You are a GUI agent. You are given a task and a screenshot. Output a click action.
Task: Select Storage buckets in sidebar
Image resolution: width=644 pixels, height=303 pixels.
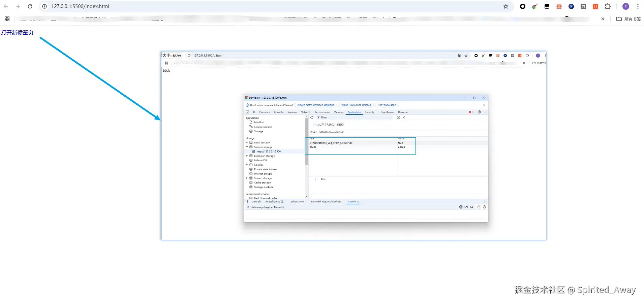coord(264,187)
